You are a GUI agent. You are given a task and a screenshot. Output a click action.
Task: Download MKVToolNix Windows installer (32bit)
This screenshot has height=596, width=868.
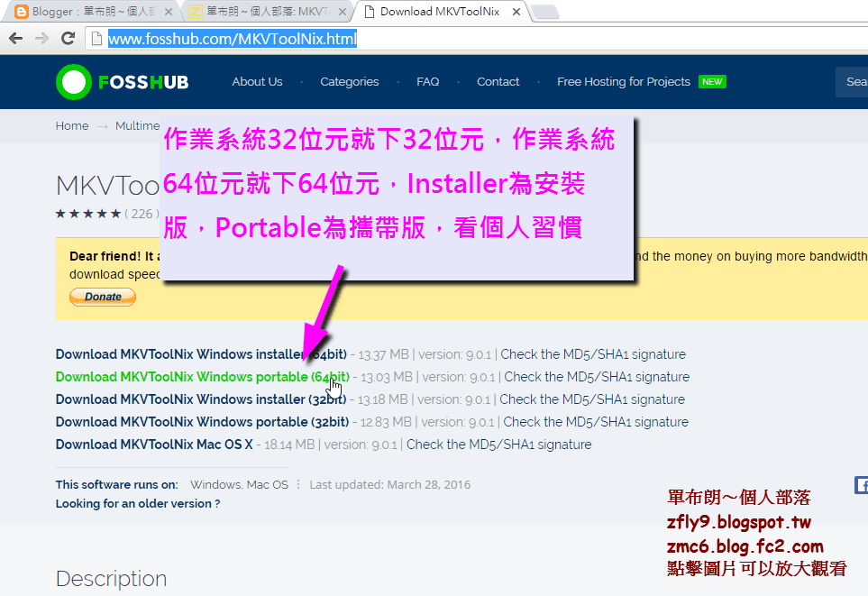201,399
